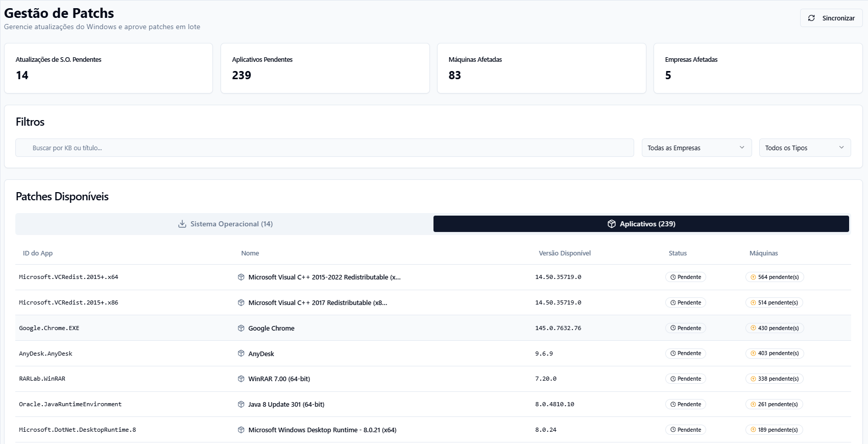Click package icon beside Microsoft Visual C++ 2015-2022

pyautogui.click(x=241, y=277)
